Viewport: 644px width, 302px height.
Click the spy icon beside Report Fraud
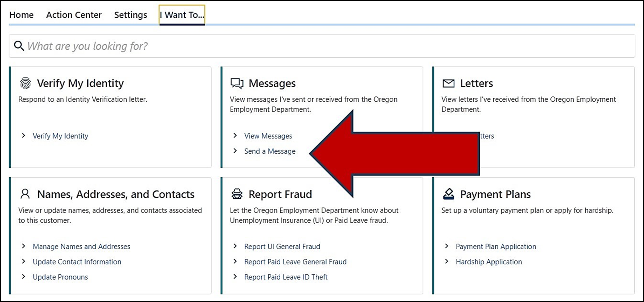(x=237, y=194)
